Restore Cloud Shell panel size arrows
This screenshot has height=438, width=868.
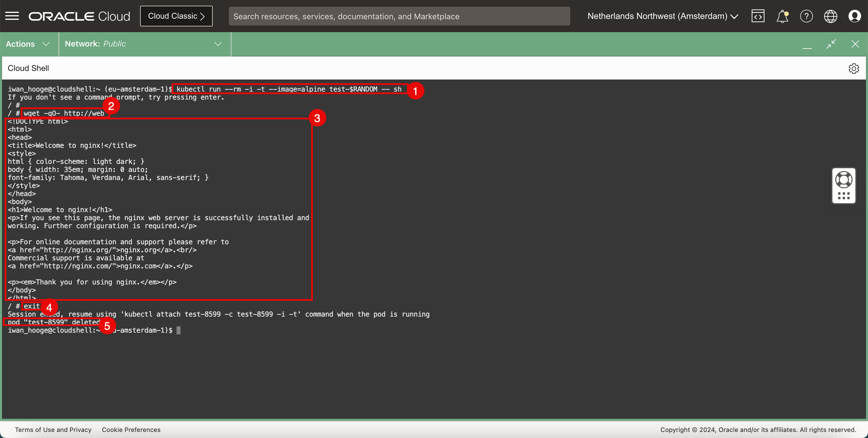(831, 44)
